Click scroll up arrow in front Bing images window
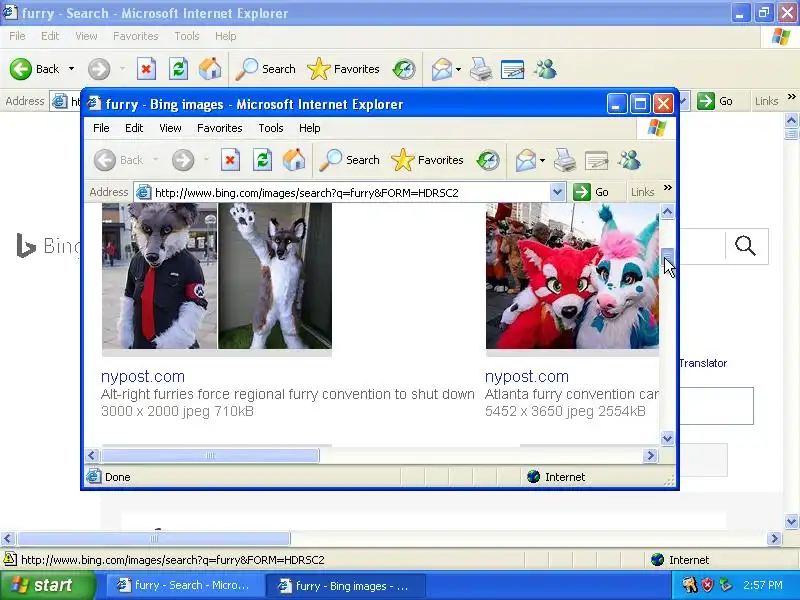Screen dimensions: 800x600 point(667,211)
